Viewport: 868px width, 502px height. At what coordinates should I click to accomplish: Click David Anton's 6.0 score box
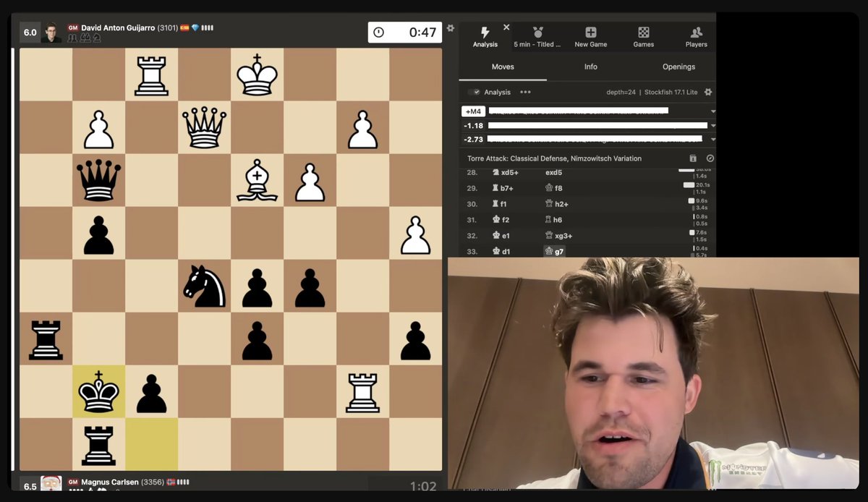[x=30, y=33]
